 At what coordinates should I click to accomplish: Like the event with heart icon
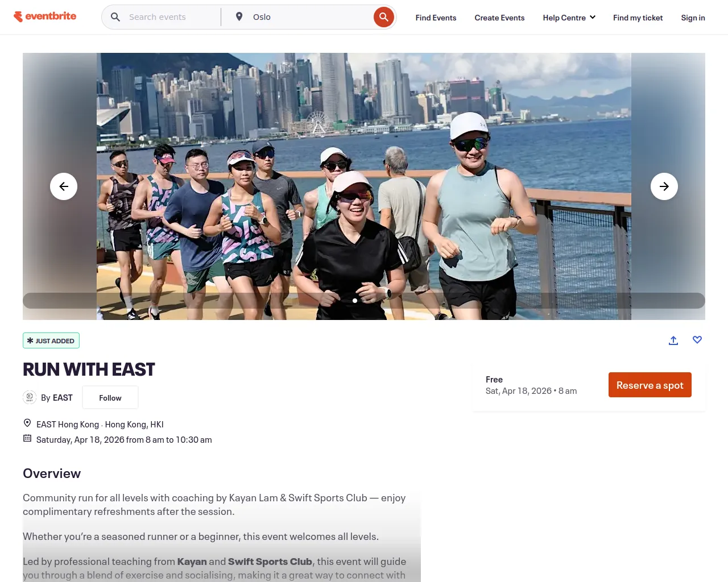click(697, 340)
